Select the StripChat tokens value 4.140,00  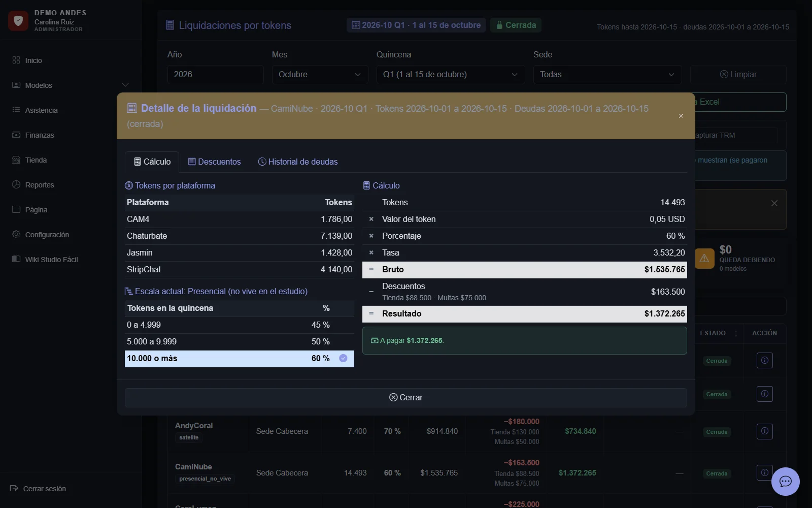[x=336, y=269]
